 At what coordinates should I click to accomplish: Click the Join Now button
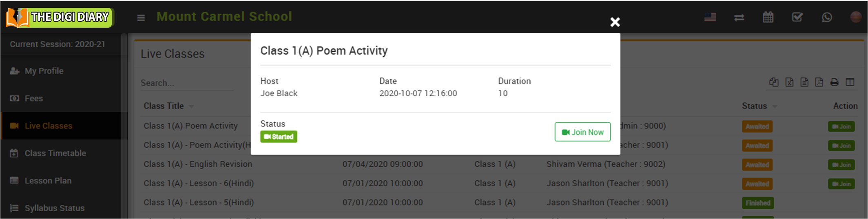[x=582, y=132]
